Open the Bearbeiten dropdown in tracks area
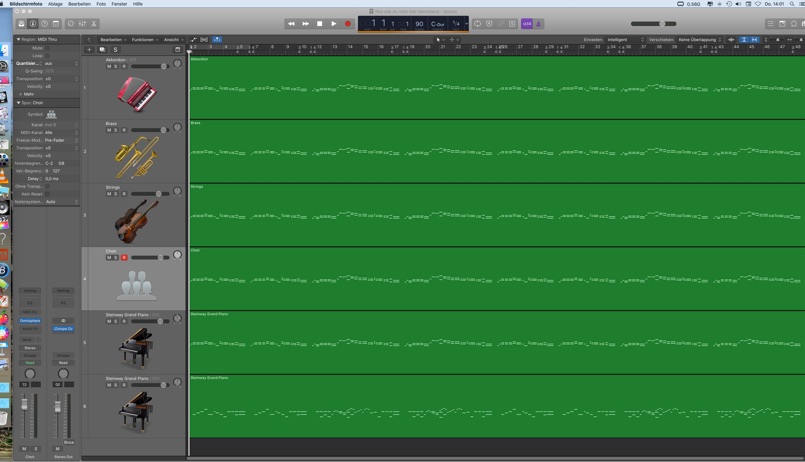 tap(113, 40)
